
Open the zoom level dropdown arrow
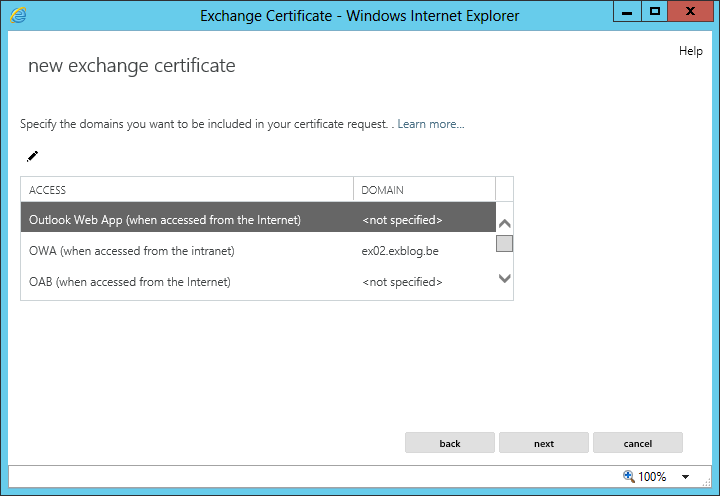(685, 477)
